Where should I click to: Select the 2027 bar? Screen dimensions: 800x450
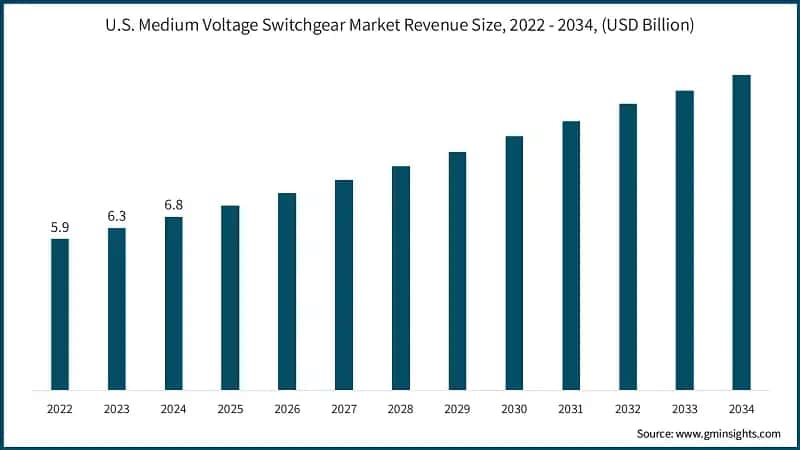(x=344, y=285)
